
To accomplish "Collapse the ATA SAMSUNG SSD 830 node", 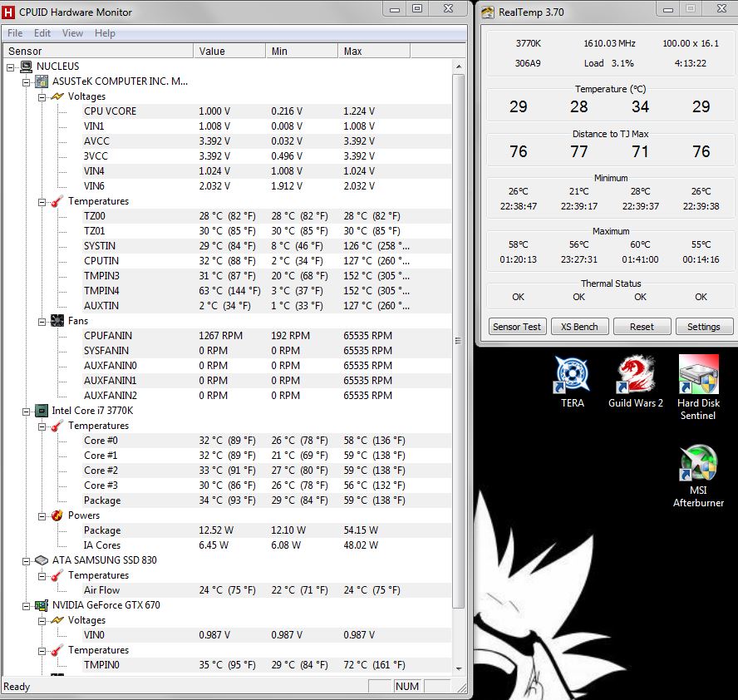I will pos(27,561).
